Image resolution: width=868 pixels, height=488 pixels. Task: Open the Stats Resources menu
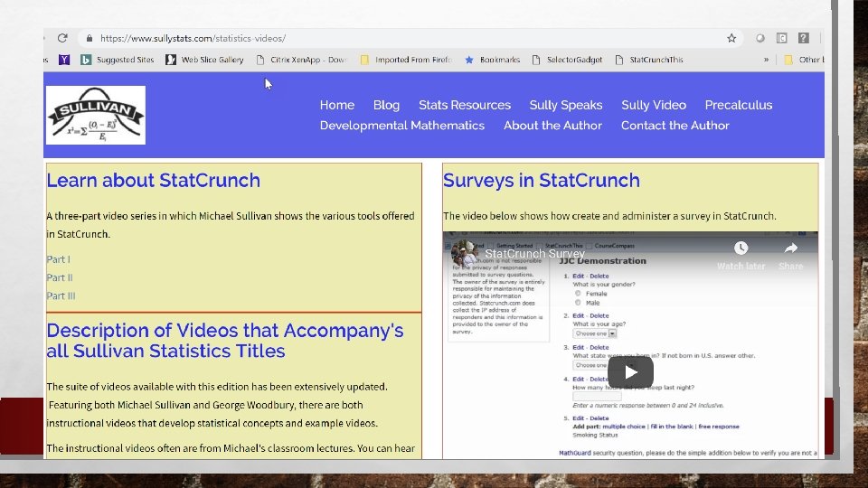tap(465, 105)
